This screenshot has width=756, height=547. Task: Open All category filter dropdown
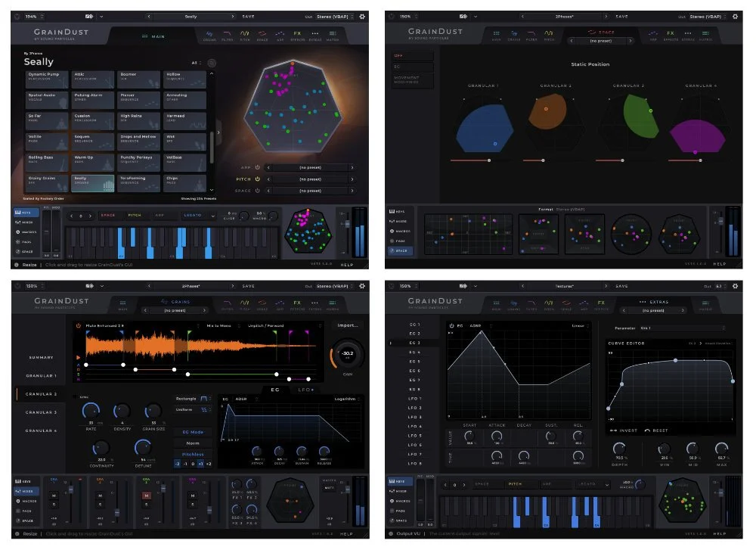pyautogui.click(x=196, y=63)
